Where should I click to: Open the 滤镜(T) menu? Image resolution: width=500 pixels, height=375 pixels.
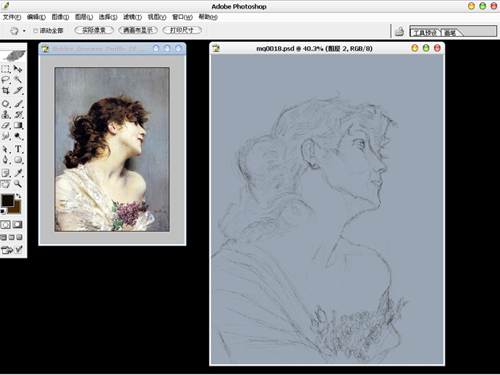click(x=132, y=17)
